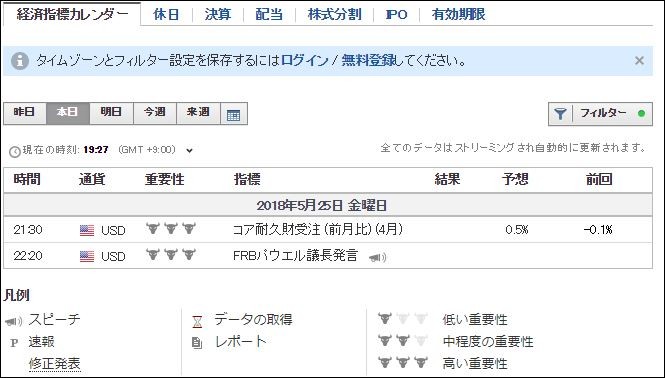Click the 時間 column header
665x378 pixels.
coord(27,179)
